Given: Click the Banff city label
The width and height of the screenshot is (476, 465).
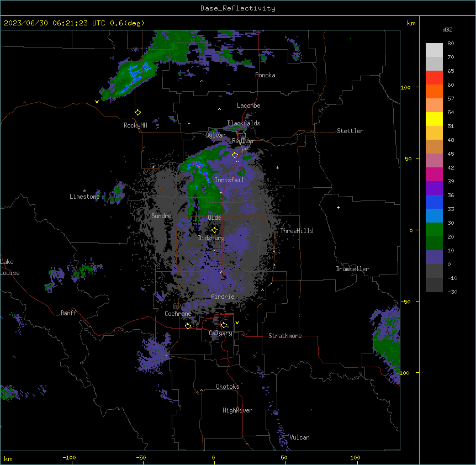Looking at the screenshot, I should click(68, 313).
